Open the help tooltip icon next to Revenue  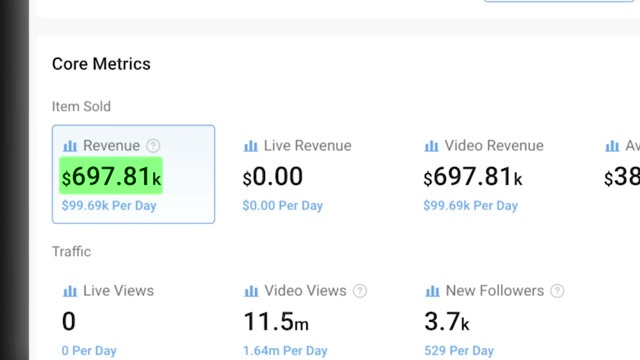click(x=153, y=146)
